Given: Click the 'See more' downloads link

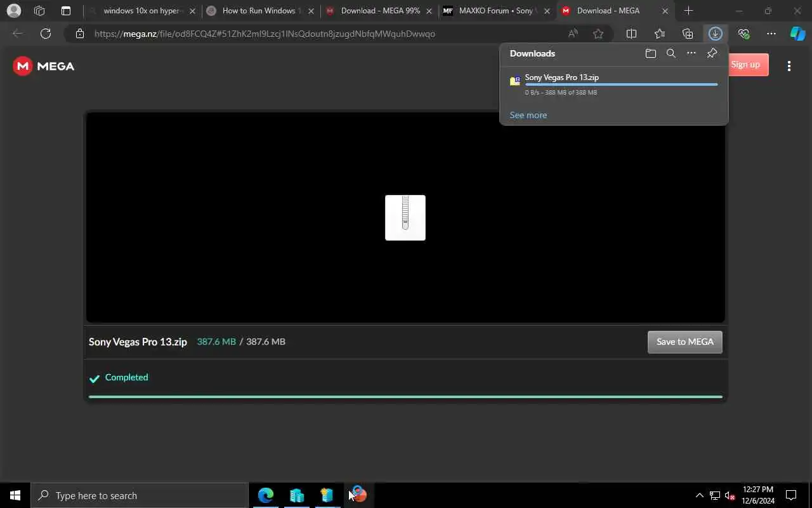Looking at the screenshot, I should (528, 115).
